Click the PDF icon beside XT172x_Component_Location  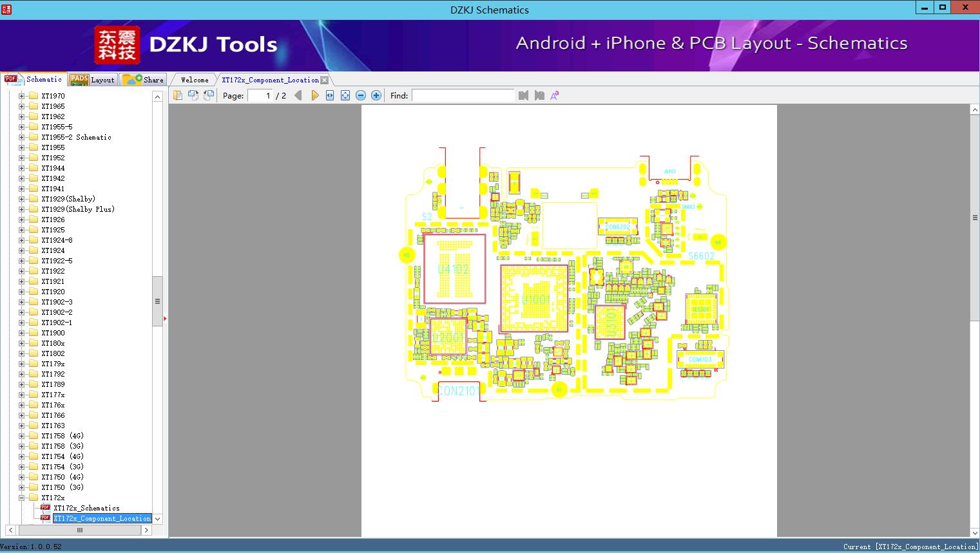(x=45, y=518)
